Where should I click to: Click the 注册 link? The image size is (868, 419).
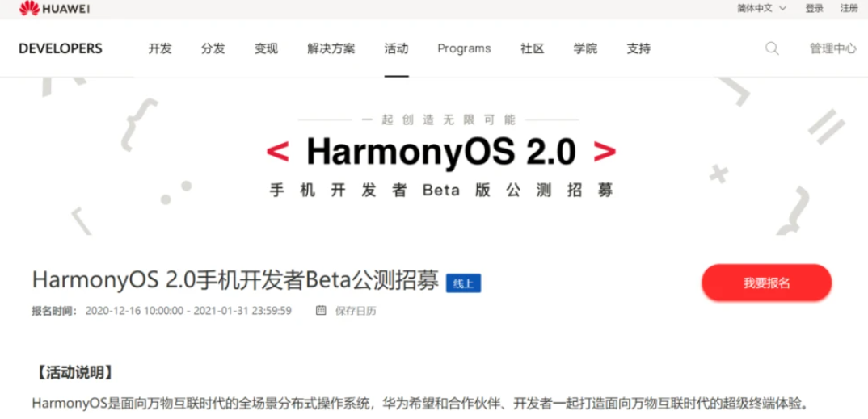tap(849, 8)
